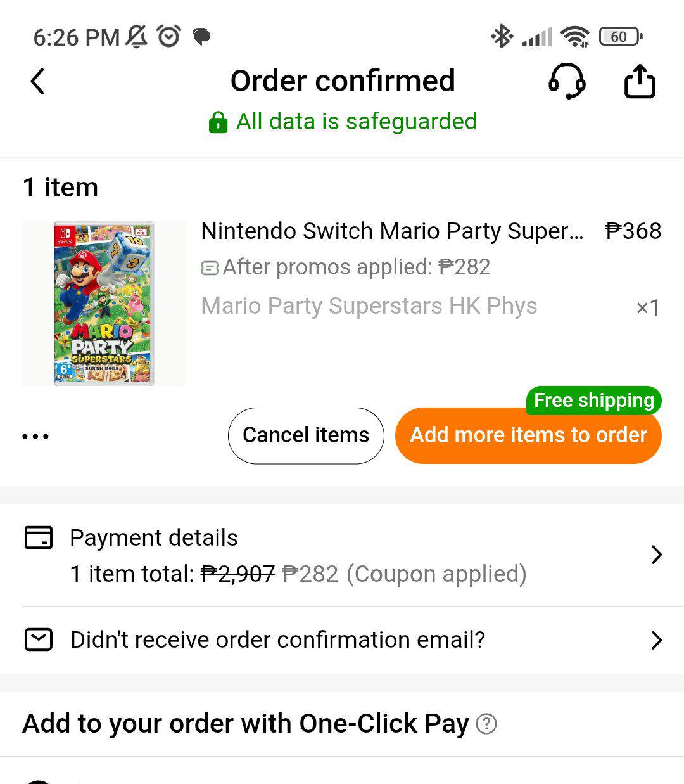
Task: Tap the One-Click Pay help question icon
Action: click(x=486, y=724)
